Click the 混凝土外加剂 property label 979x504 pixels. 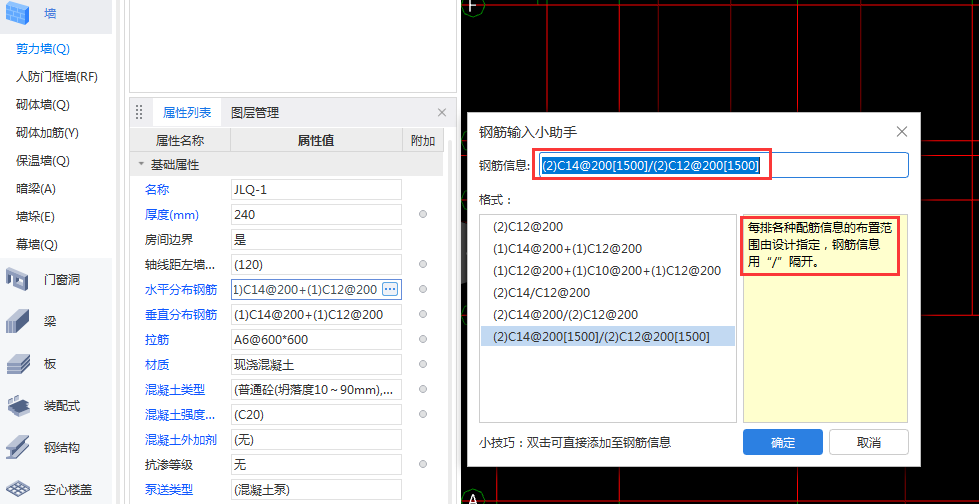click(181, 439)
